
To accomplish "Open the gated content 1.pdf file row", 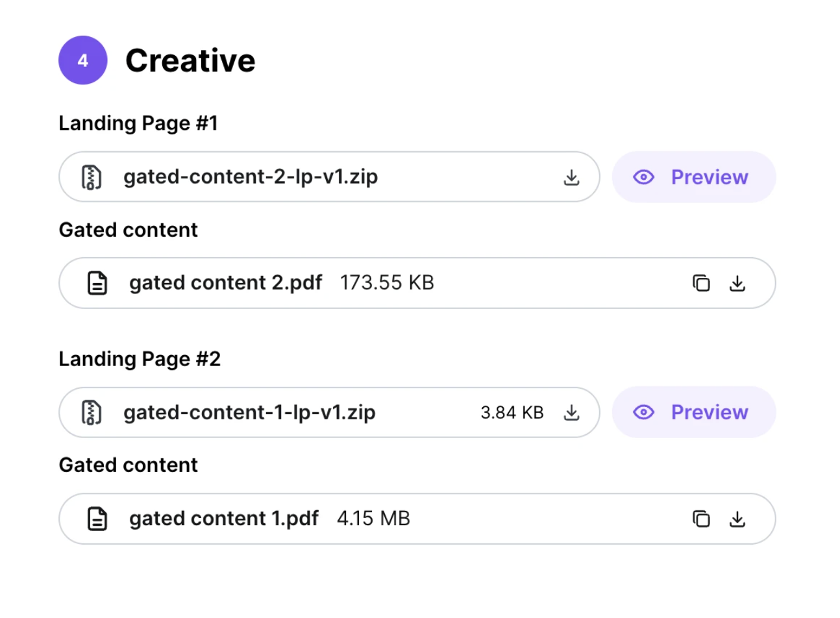I will point(417,519).
